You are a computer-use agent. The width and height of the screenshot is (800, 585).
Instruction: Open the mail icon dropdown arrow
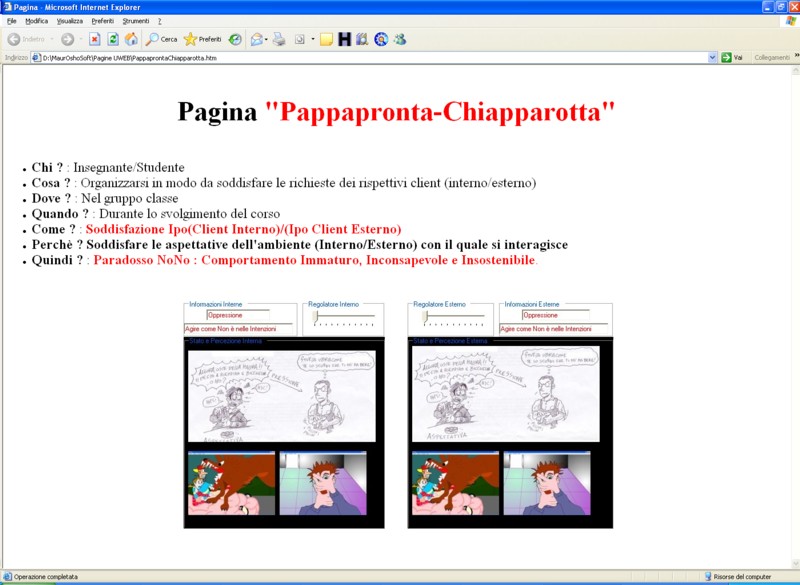266,39
